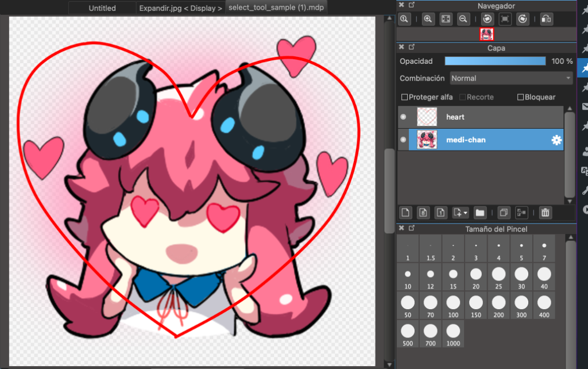Enable the Proteger alfa checkbox
The height and width of the screenshot is (369, 588).
click(x=405, y=97)
